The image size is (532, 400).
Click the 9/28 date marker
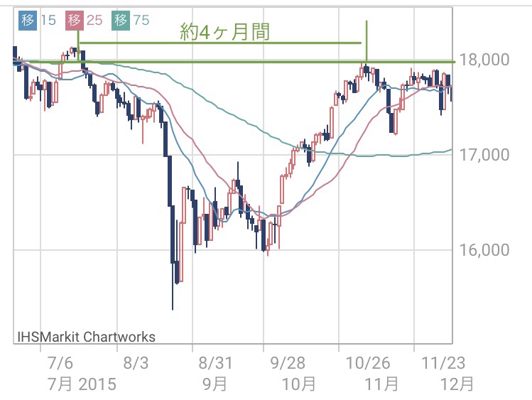click(288, 363)
